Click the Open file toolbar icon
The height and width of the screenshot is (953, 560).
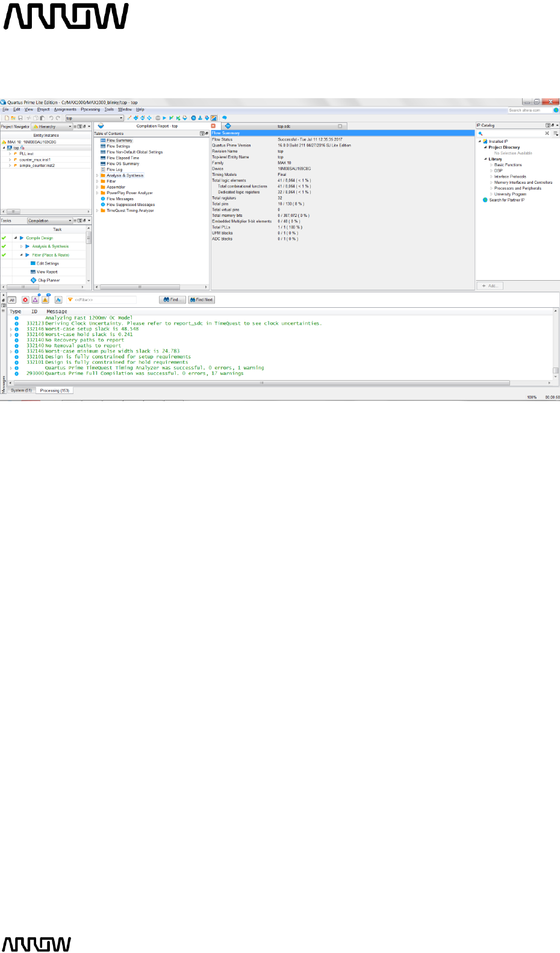point(13,118)
